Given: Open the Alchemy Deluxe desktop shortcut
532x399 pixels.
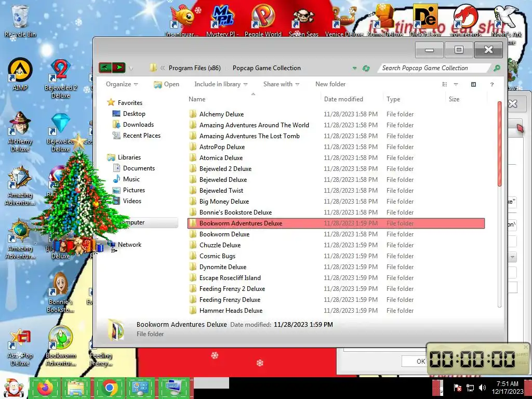Looking at the screenshot, I should coord(20,131).
